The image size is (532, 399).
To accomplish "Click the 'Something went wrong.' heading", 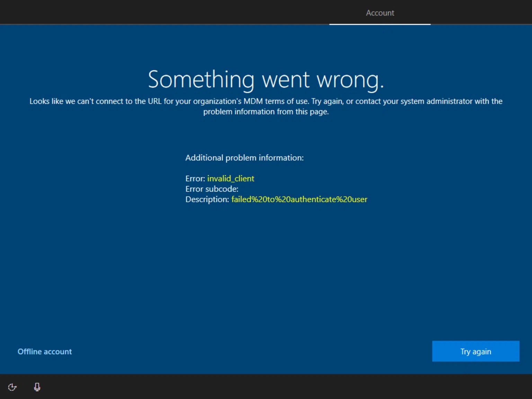I will 266,80.
